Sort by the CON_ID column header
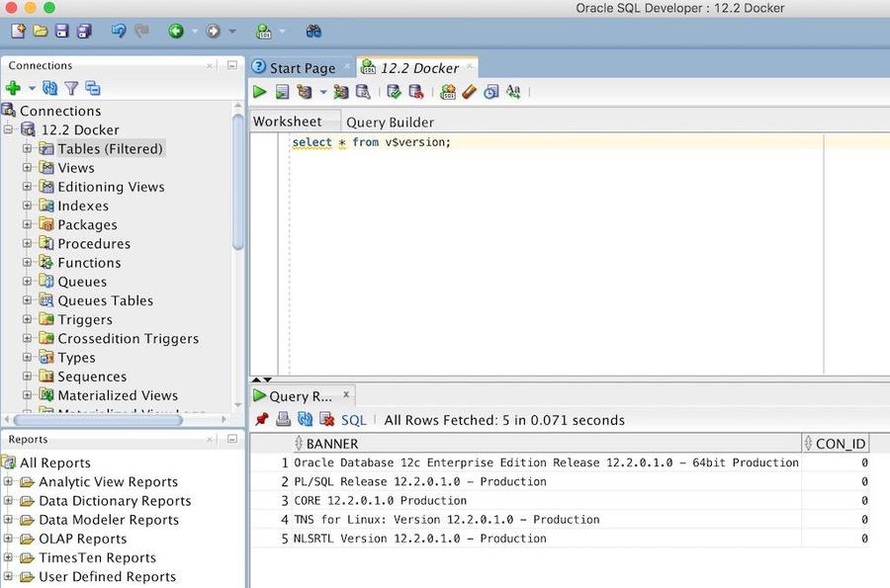The height and width of the screenshot is (588, 890). click(836, 444)
